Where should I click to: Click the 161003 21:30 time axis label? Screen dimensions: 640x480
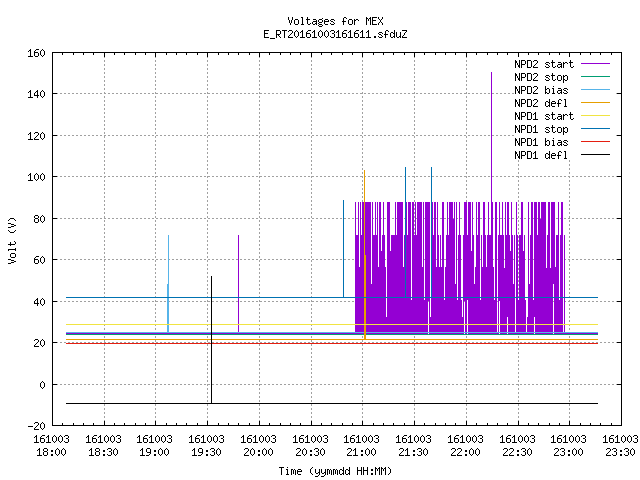click(x=413, y=446)
